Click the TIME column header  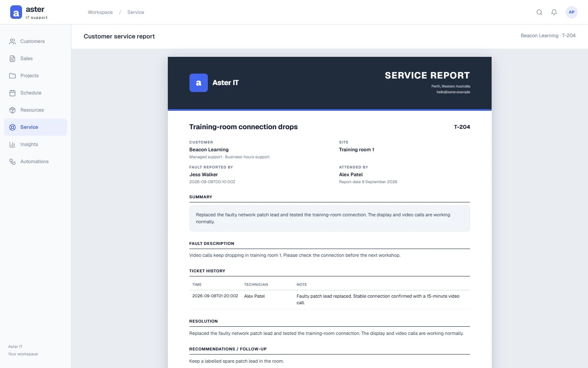(197, 285)
